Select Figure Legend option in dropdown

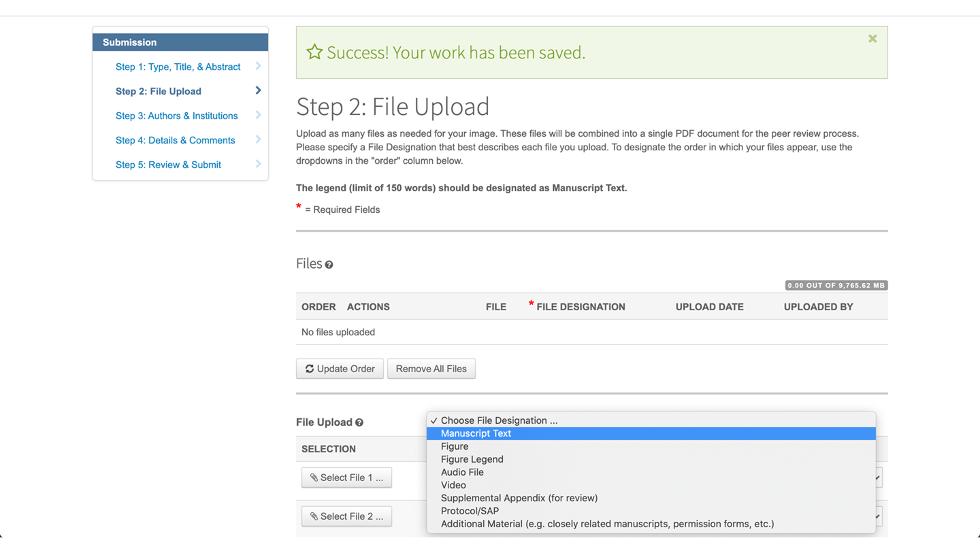click(472, 459)
